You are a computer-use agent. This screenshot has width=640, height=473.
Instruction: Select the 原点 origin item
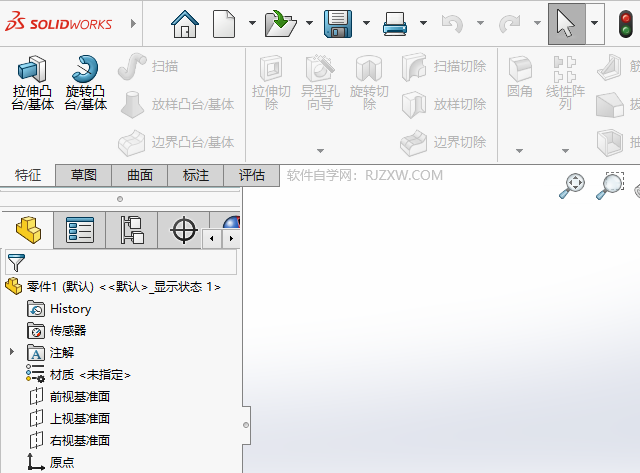pos(51,462)
